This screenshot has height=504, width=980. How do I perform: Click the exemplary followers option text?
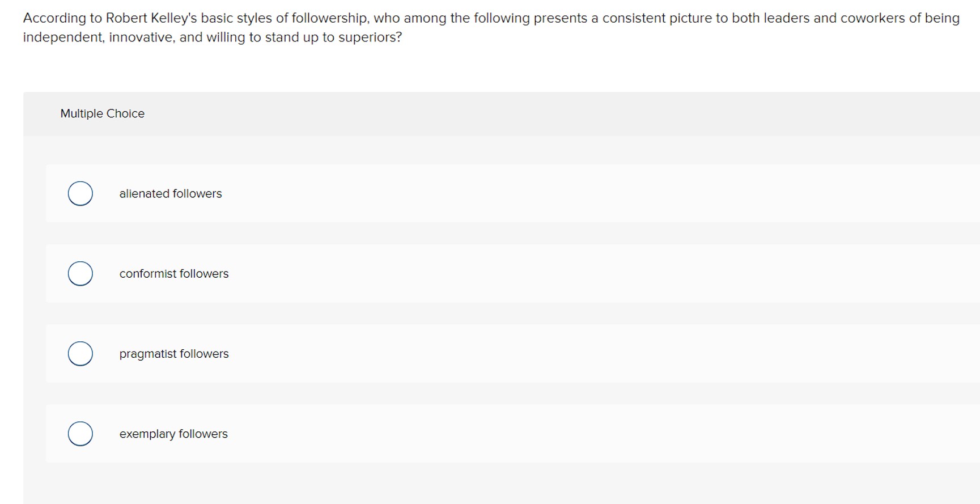[x=173, y=434]
